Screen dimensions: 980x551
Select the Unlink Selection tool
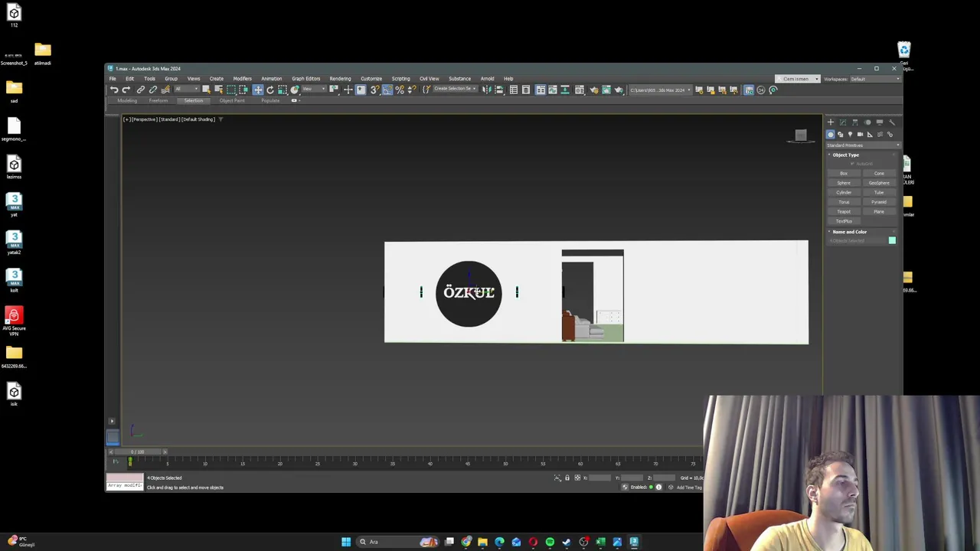tap(153, 90)
